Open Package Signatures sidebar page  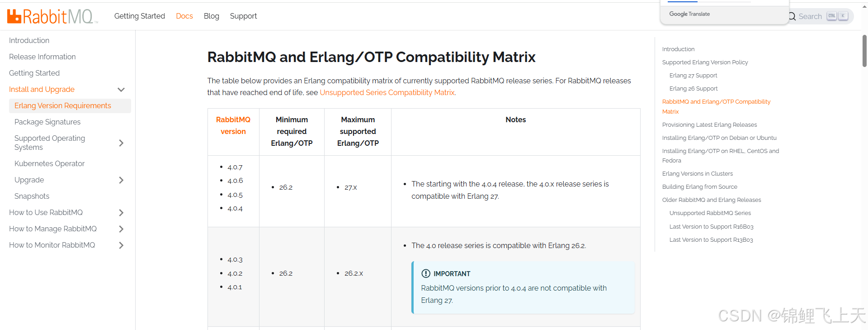click(47, 122)
